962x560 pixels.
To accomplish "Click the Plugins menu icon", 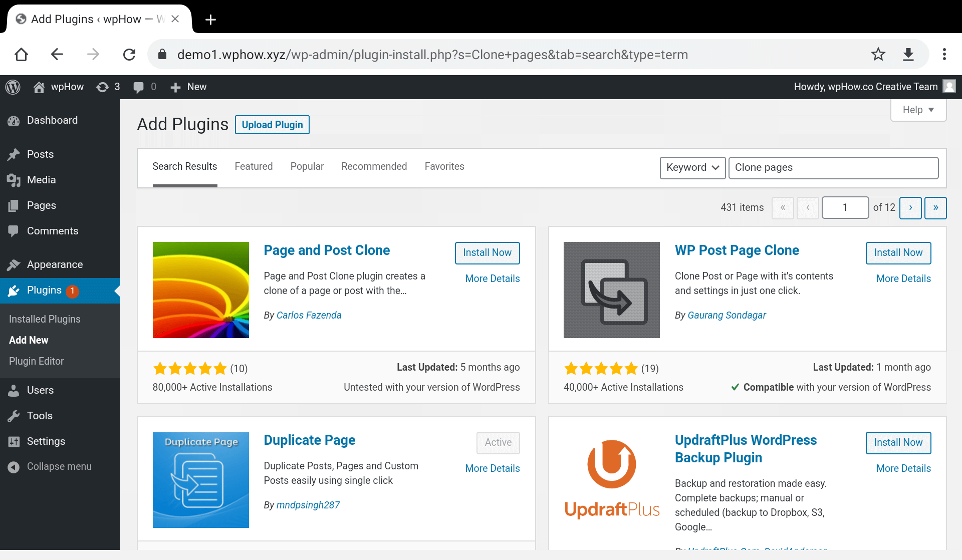I will [x=14, y=290].
